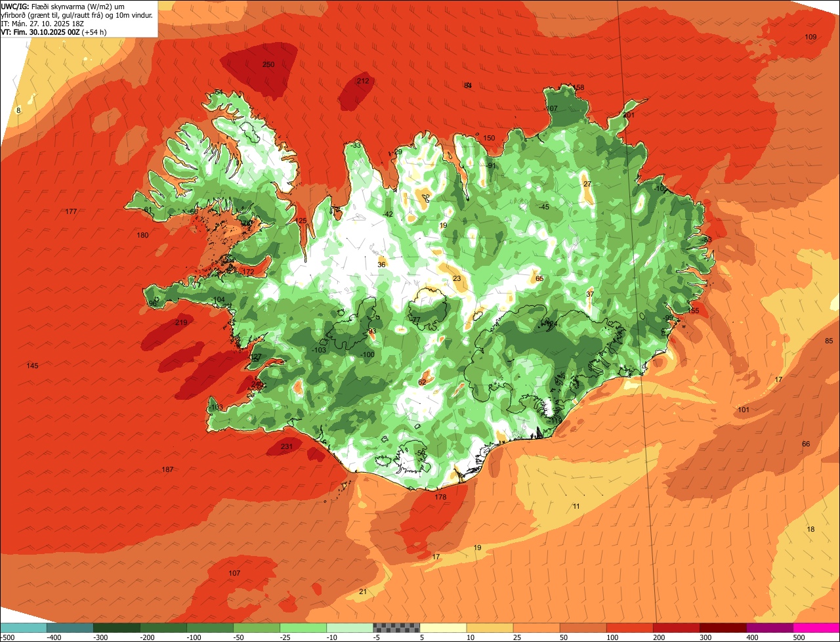Viewport: 840px width, 642px height.
Task: Click the legend swatch between 10 and 25
Action: 490,628
